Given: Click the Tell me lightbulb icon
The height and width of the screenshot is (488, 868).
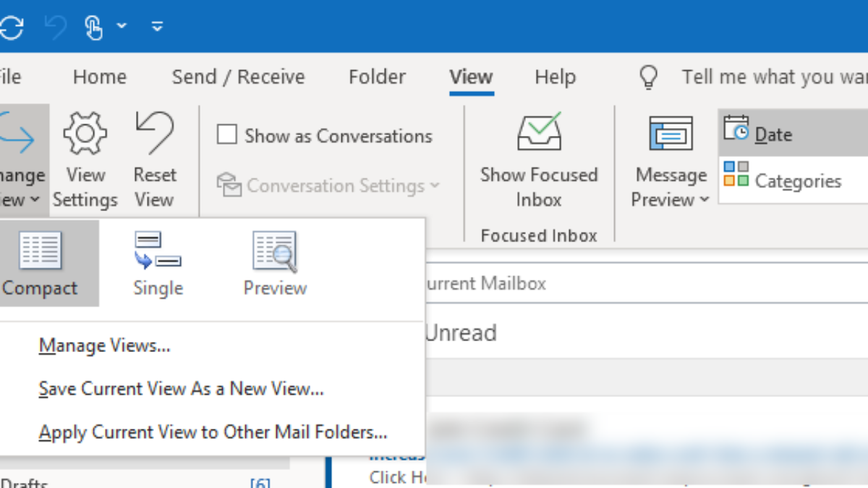Looking at the screenshot, I should click(x=650, y=77).
